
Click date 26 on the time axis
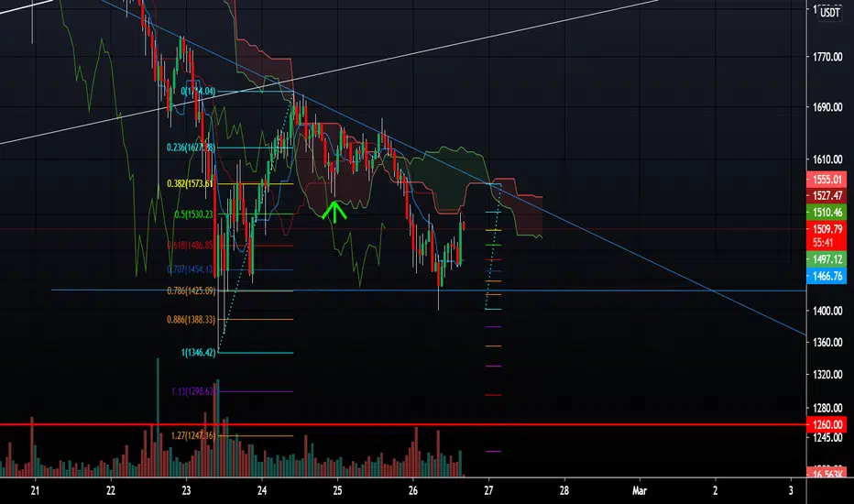(413, 491)
